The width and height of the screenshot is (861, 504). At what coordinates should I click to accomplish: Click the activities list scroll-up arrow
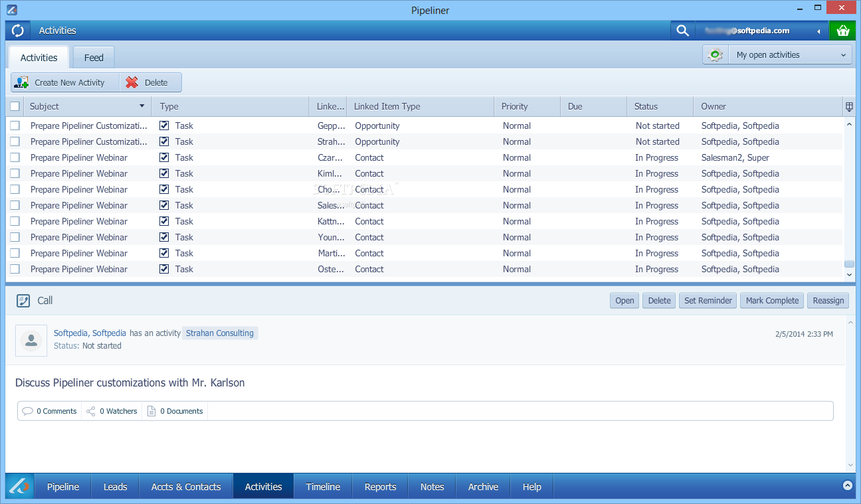coord(849,124)
